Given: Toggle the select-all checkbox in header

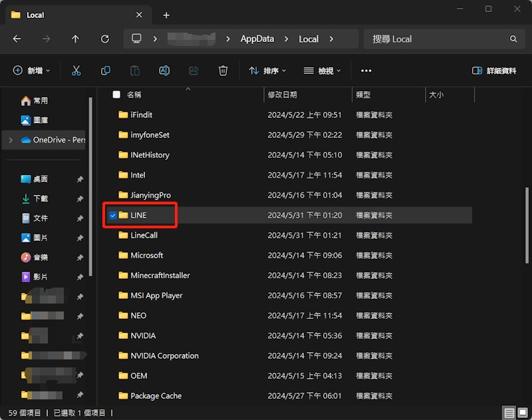Looking at the screenshot, I should coord(116,95).
